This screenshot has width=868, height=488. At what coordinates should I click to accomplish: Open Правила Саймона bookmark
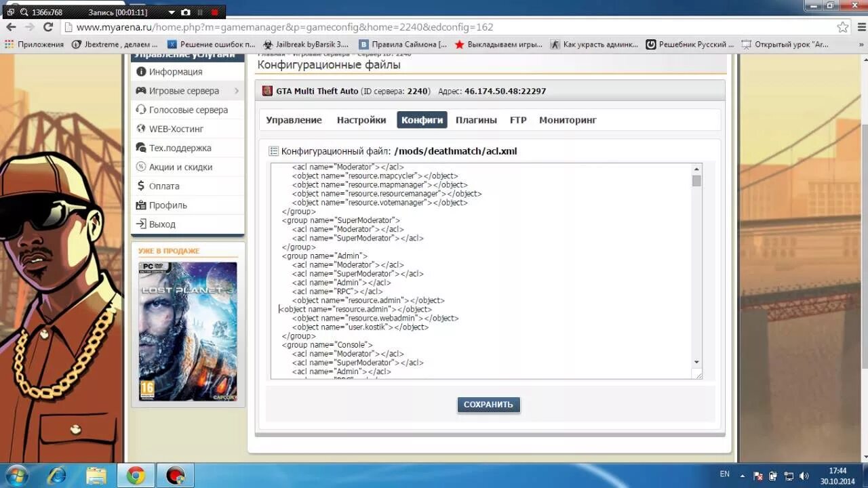[x=403, y=44]
